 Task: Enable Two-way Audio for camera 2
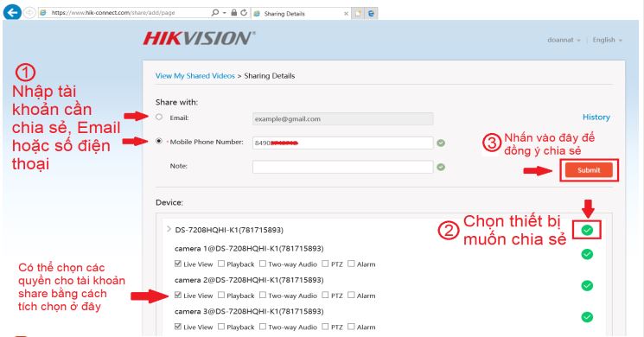pyautogui.click(x=263, y=295)
